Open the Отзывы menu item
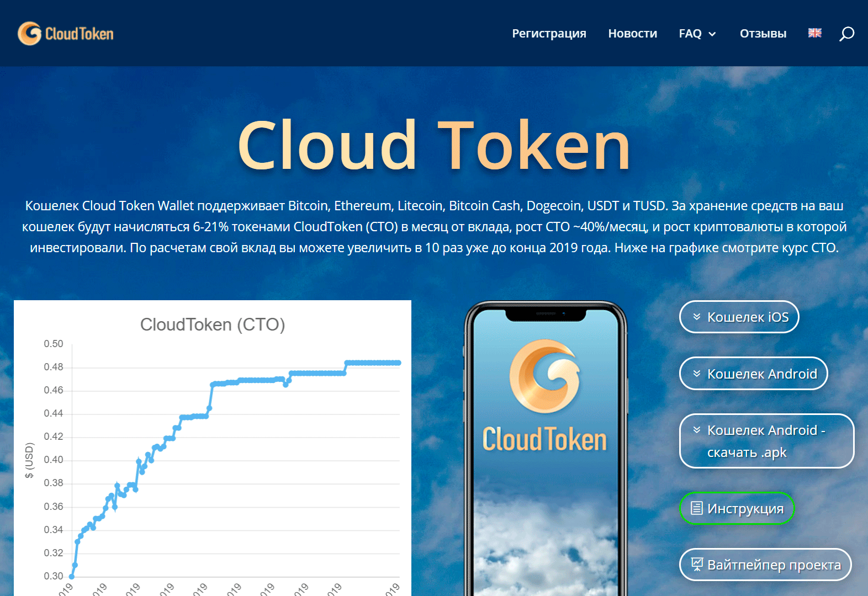The height and width of the screenshot is (596, 868). tap(763, 34)
